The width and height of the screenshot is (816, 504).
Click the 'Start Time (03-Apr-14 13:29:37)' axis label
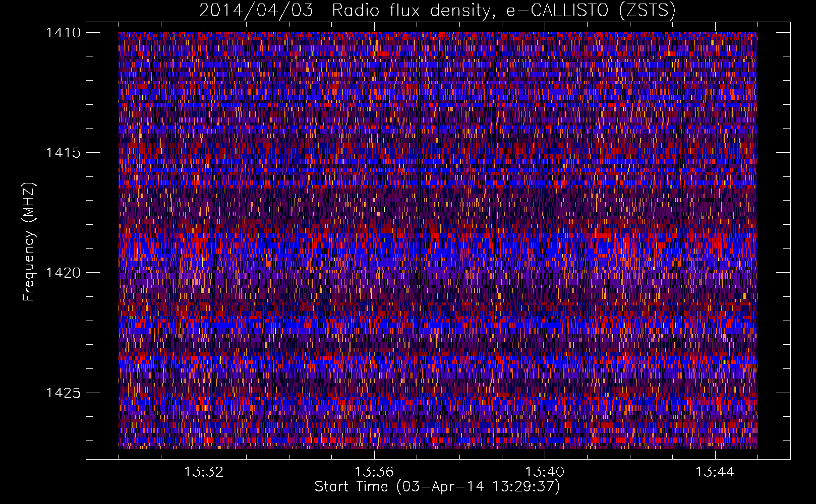click(x=437, y=487)
